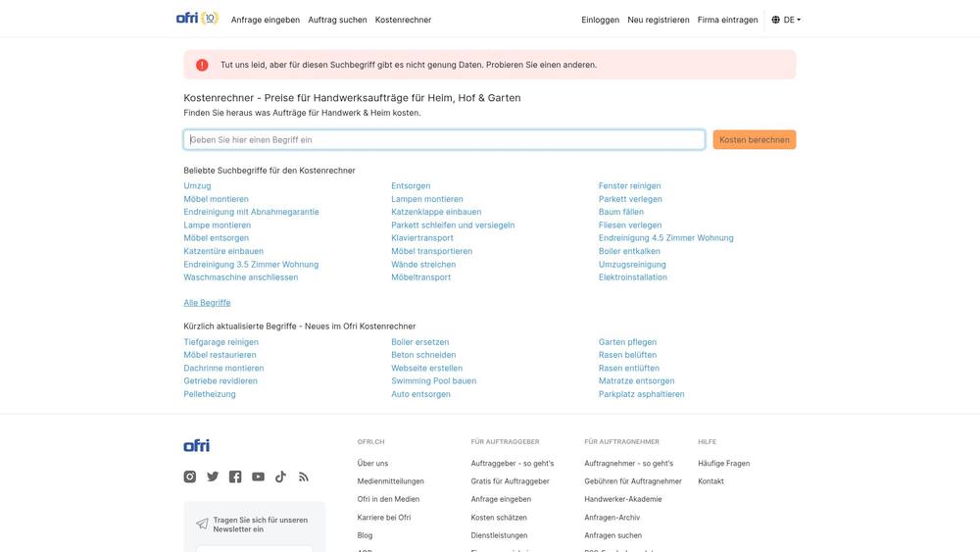Viewport: 980px width, 552px height.
Task: Click Fliesen verlegen link
Action: pos(630,226)
